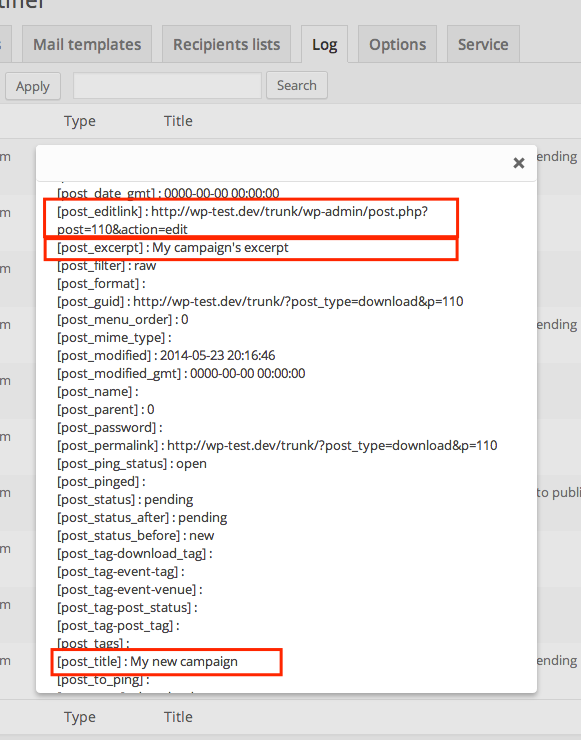Screen dimensions: 581x740
Task: Click the post_pinged line
Action: [101, 481]
